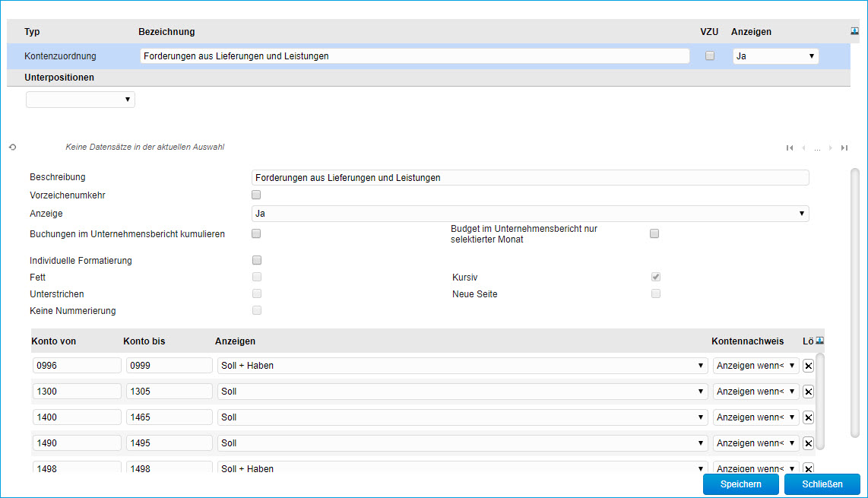Screen dimensions: 868x498
Task: Click the Speichern button
Action: click(740, 484)
